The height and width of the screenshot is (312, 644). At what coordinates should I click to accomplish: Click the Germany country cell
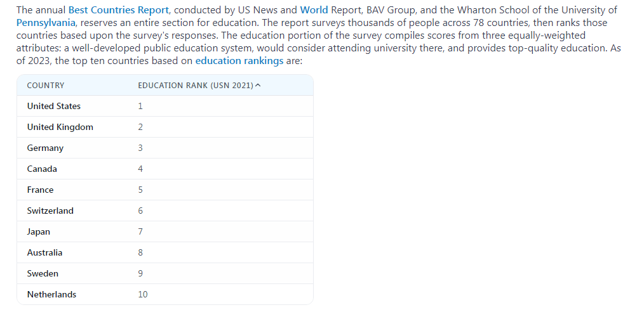click(45, 148)
